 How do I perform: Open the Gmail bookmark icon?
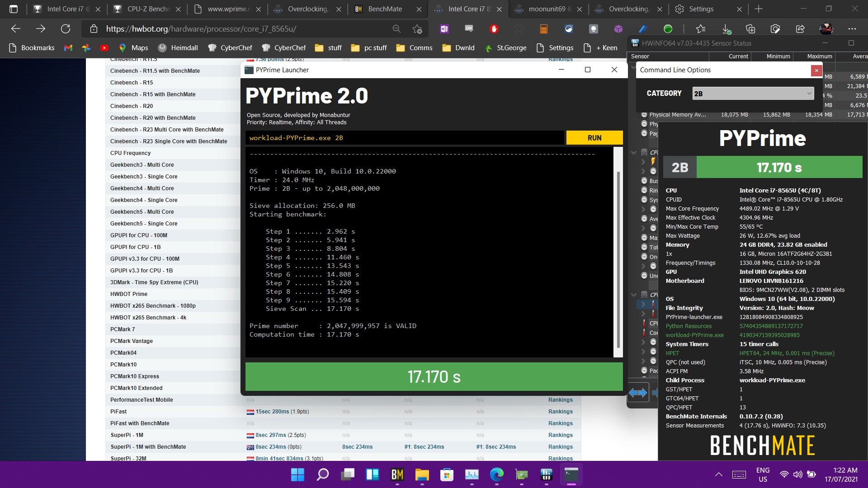(68, 48)
